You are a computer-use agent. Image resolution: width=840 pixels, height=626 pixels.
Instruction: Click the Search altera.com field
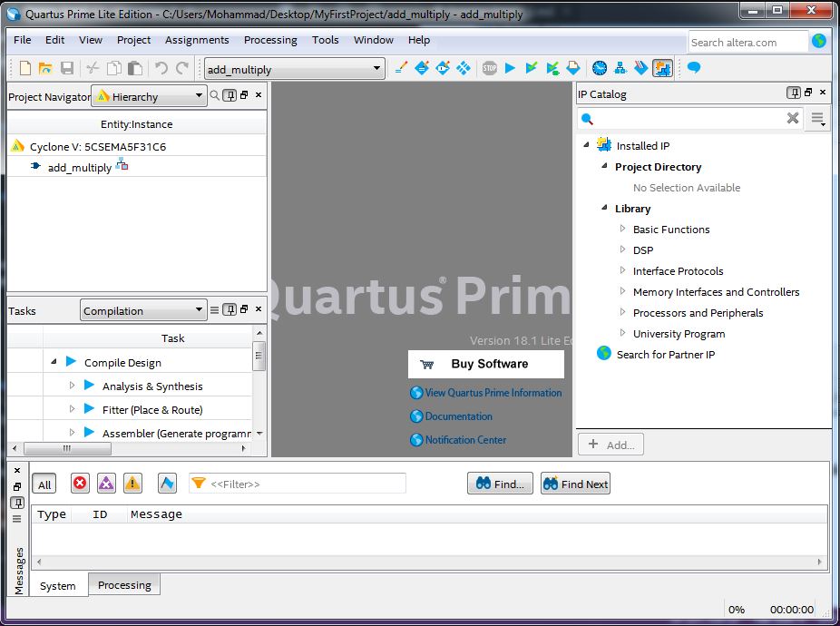pyautogui.click(x=747, y=43)
